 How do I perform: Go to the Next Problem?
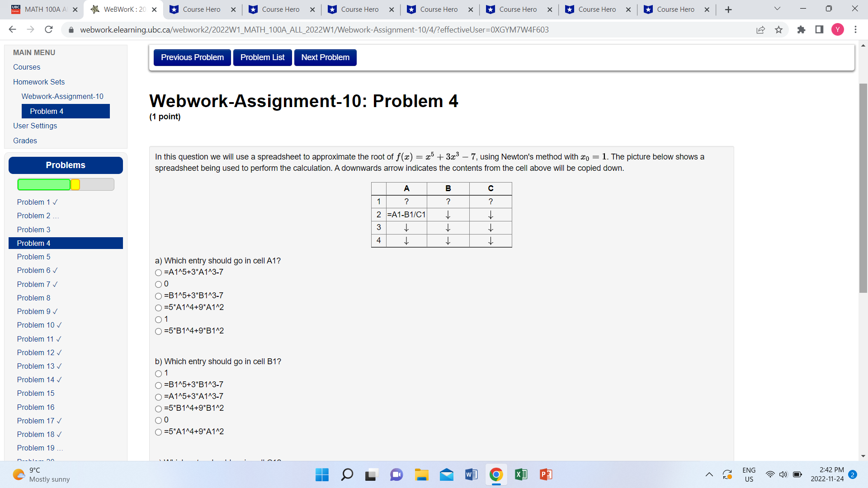click(325, 57)
